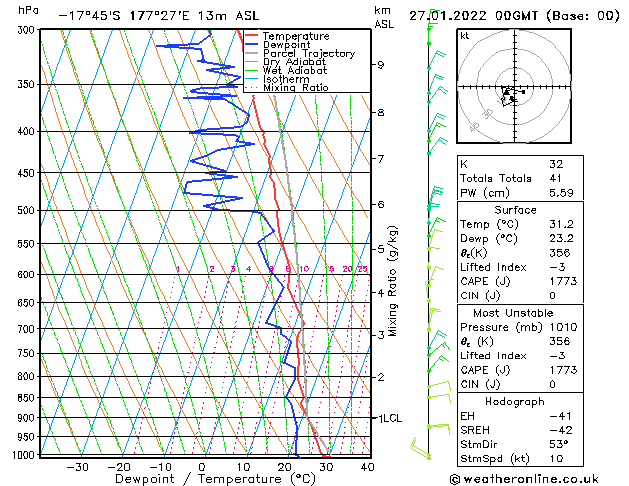Click the station coordinates -17°45'S 177°27'E

[x=124, y=16]
